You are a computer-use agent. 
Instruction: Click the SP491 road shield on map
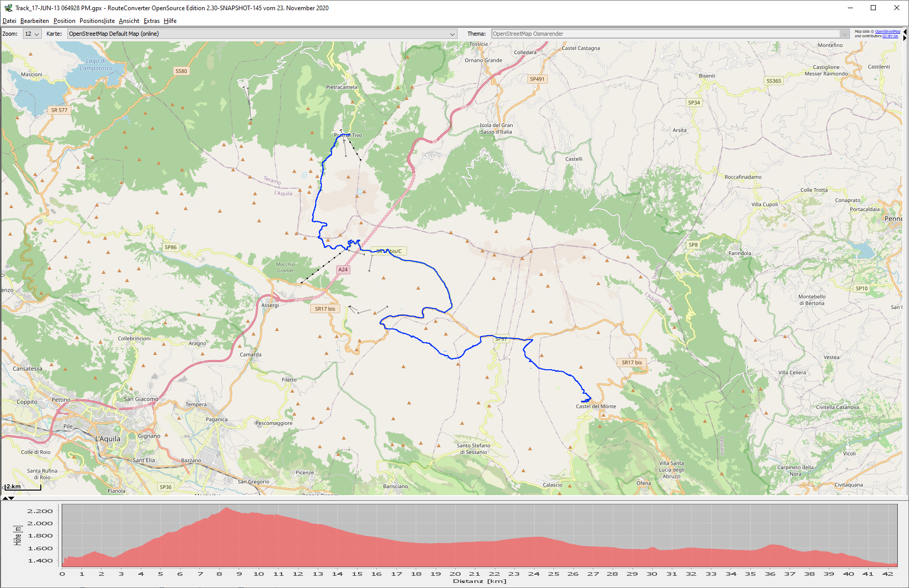[537, 79]
